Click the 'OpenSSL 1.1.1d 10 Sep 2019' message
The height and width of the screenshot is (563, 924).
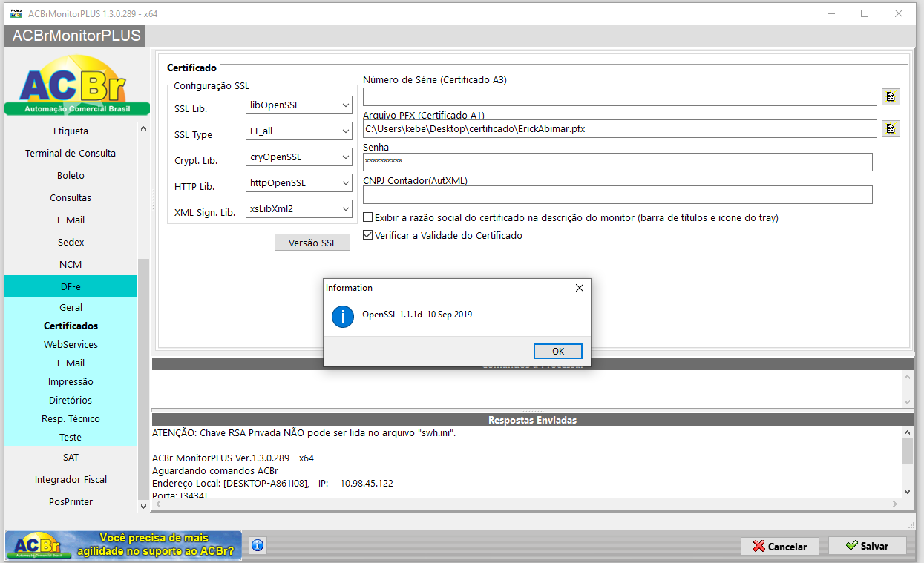point(417,315)
